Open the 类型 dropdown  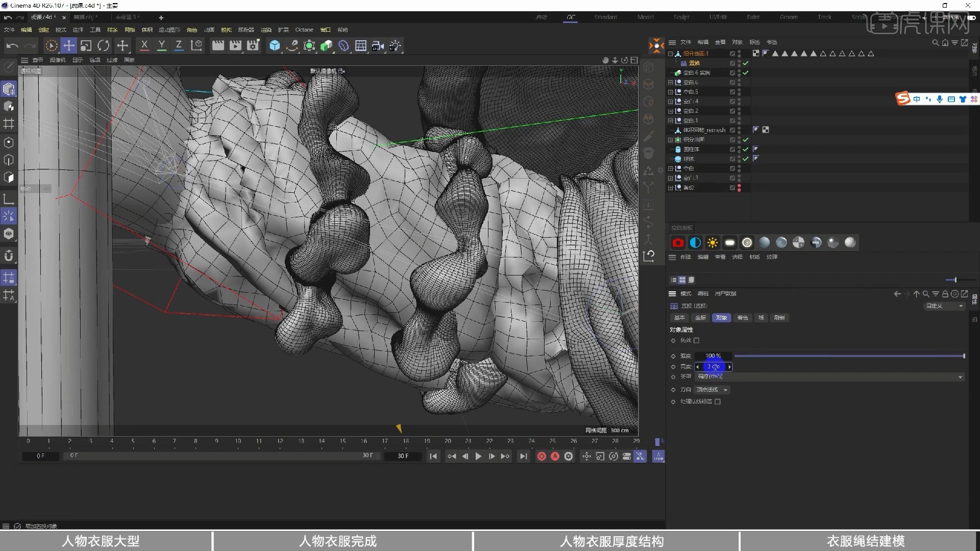pos(829,377)
